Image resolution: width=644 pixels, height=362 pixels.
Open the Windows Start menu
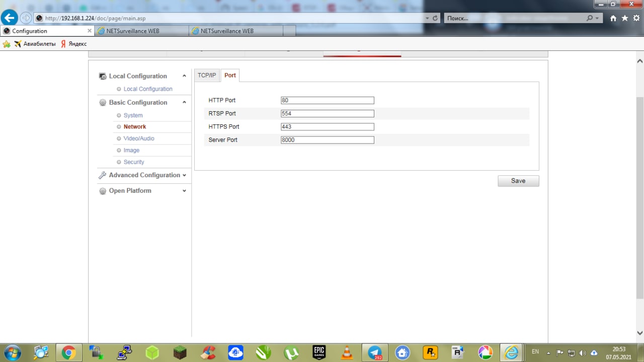pyautogui.click(x=12, y=352)
